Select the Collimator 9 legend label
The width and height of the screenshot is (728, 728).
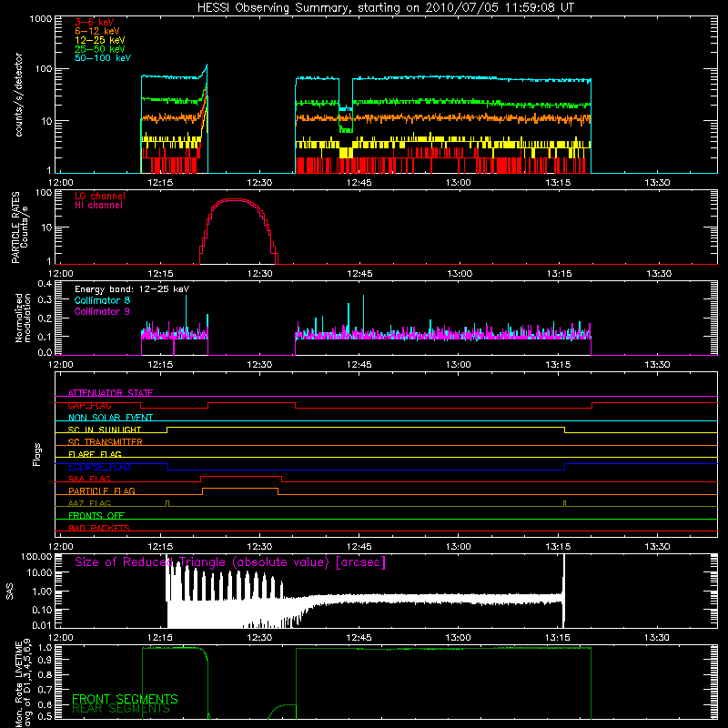(102, 311)
